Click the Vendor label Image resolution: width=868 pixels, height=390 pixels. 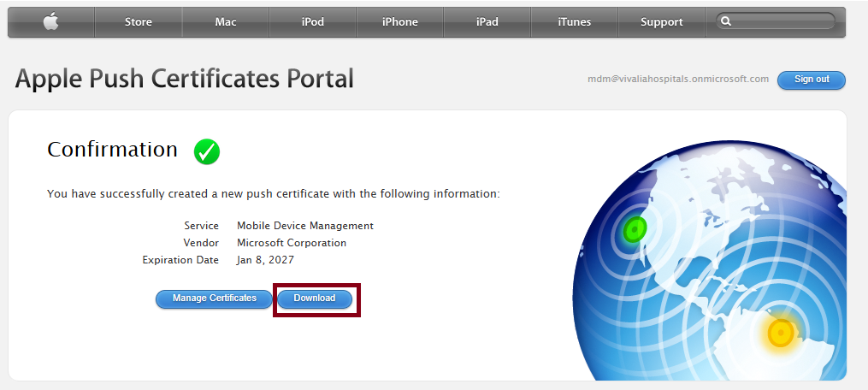pos(201,243)
